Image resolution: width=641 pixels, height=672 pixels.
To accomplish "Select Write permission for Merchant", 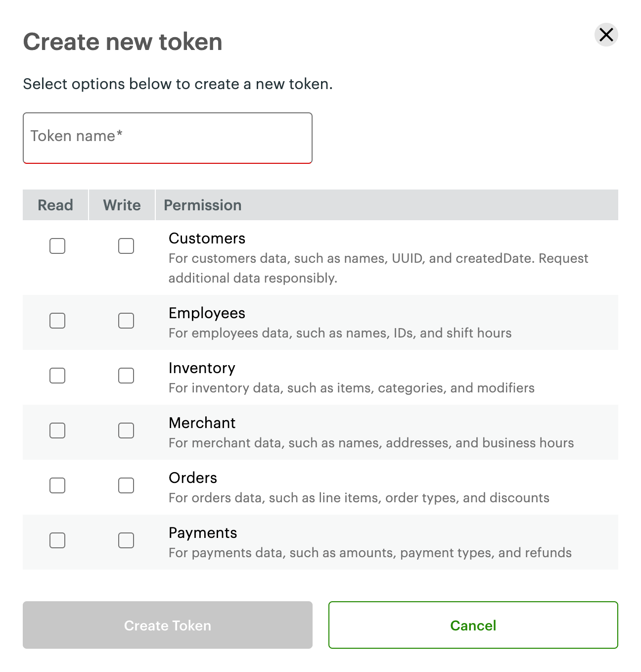I will pos(126,431).
